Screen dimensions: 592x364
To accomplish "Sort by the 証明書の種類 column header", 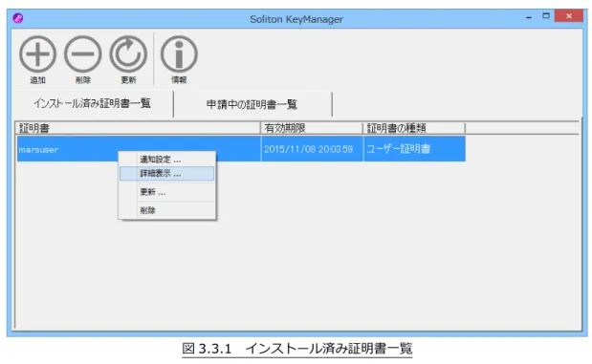I will [x=414, y=128].
